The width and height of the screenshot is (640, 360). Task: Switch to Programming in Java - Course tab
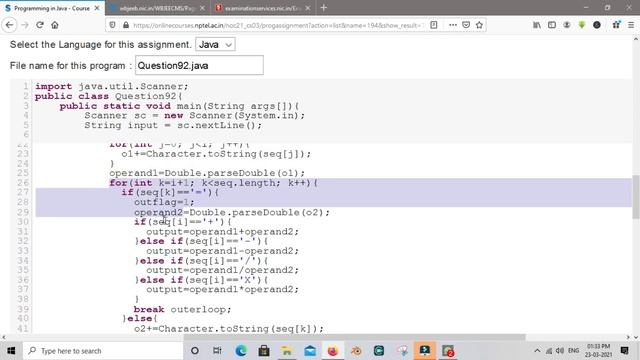point(51,8)
